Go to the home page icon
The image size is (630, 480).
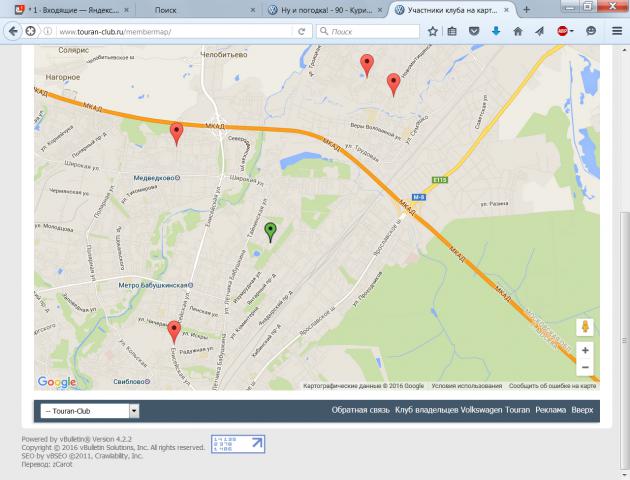point(518,31)
